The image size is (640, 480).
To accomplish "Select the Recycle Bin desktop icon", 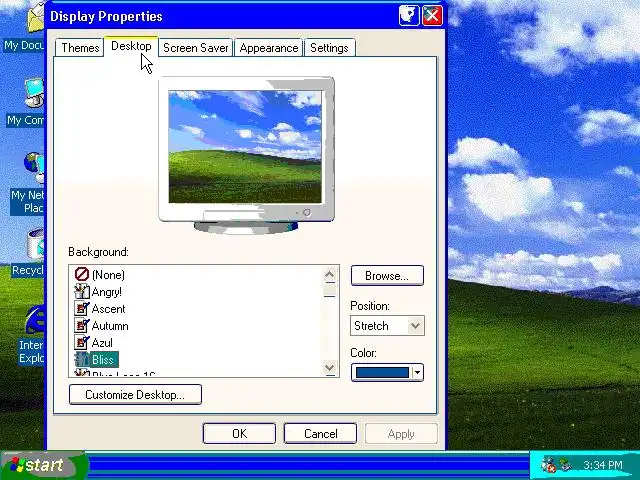I will [28, 253].
